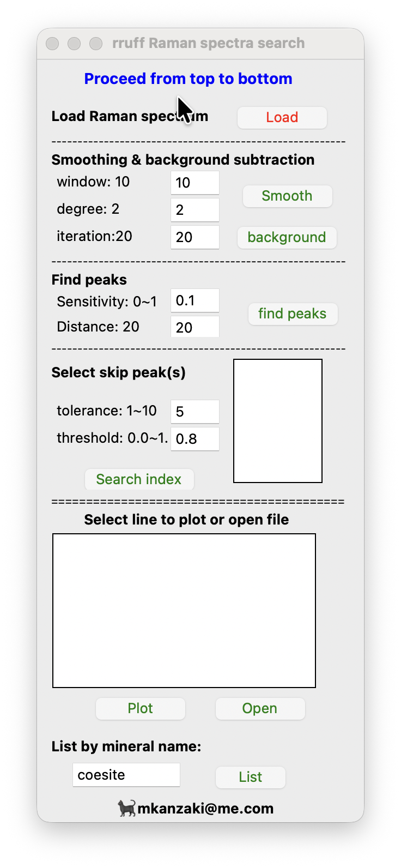Click the find peaks button
401x868 pixels.
(x=293, y=314)
